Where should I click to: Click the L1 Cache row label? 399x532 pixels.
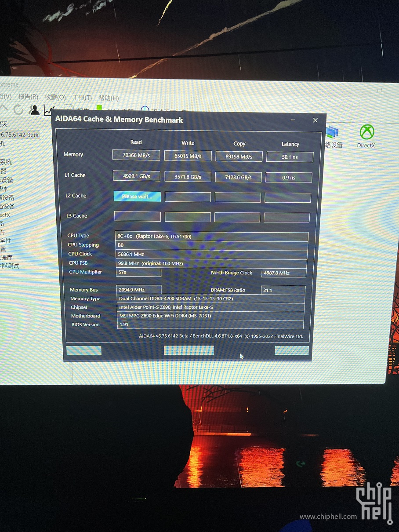tap(75, 175)
